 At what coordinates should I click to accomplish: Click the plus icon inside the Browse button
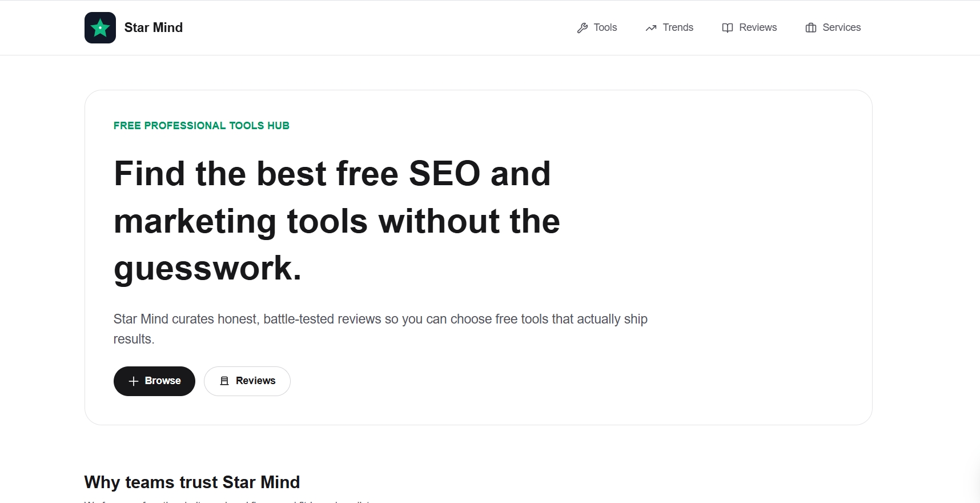134,381
